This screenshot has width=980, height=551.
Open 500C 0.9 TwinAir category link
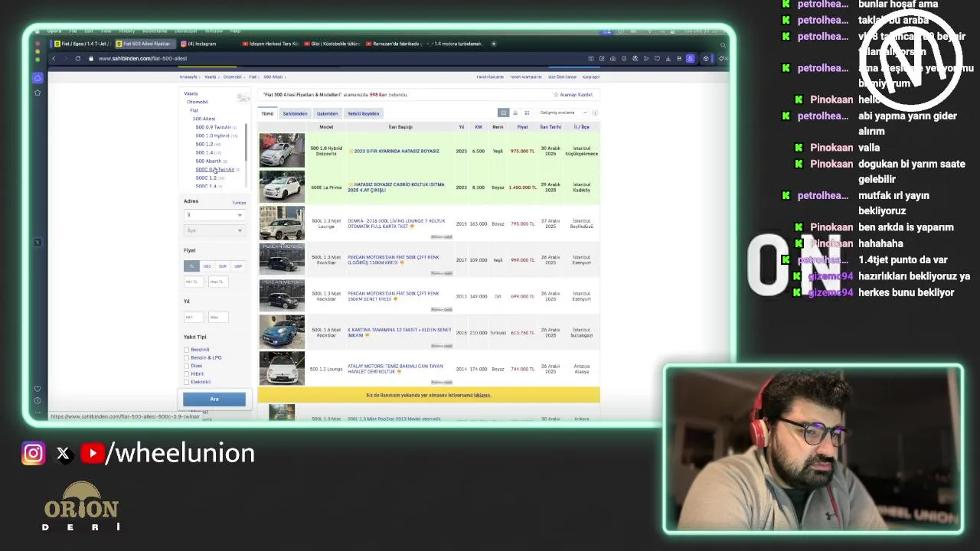click(x=214, y=169)
